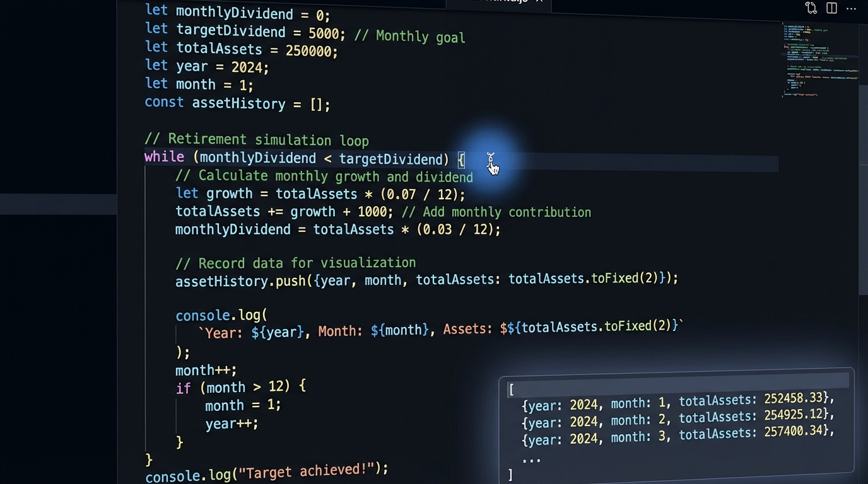868x484 pixels.
Task: Click the value 250000 in totalAssets declaration
Action: coord(310,50)
